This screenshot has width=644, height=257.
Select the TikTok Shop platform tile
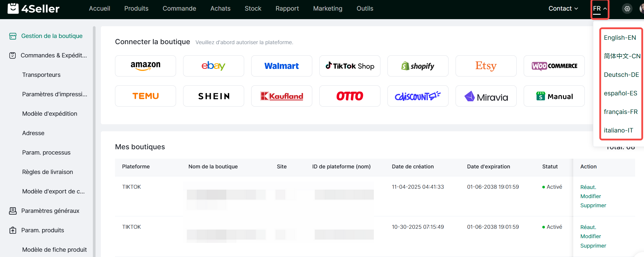(x=350, y=66)
